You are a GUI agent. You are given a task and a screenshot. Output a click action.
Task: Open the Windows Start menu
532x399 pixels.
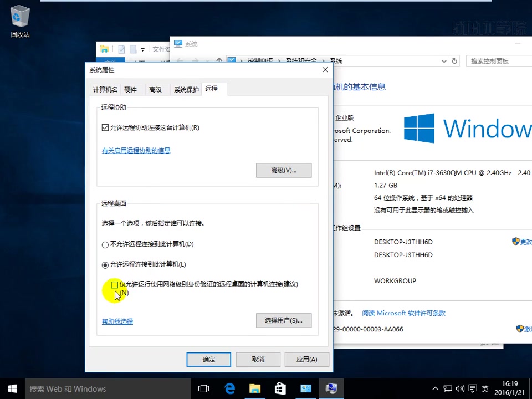[x=12, y=389]
